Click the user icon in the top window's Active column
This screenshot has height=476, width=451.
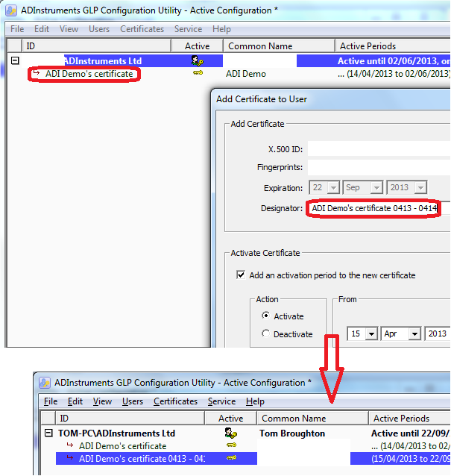tap(197, 61)
